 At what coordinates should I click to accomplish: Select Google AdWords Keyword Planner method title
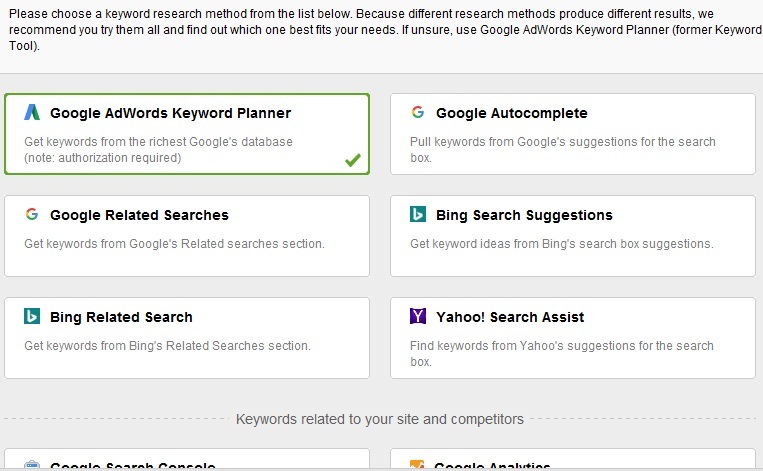tap(170, 113)
